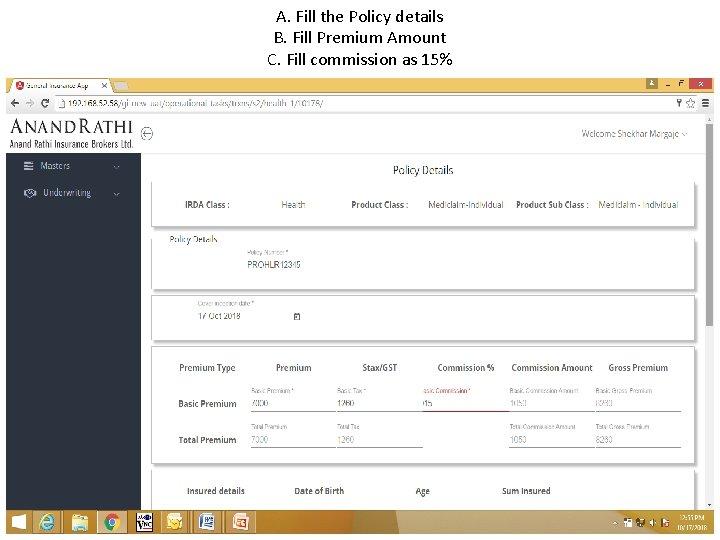Viewport: 720px width, 540px height.
Task: Click the Underwriting handshake icon
Action: pyautogui.click(x=30, y=193)
